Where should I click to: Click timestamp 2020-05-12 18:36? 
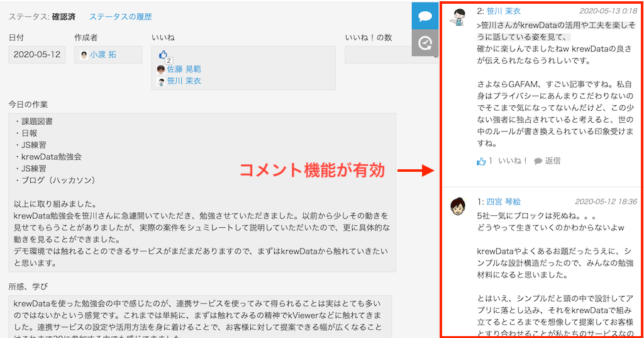606,201
